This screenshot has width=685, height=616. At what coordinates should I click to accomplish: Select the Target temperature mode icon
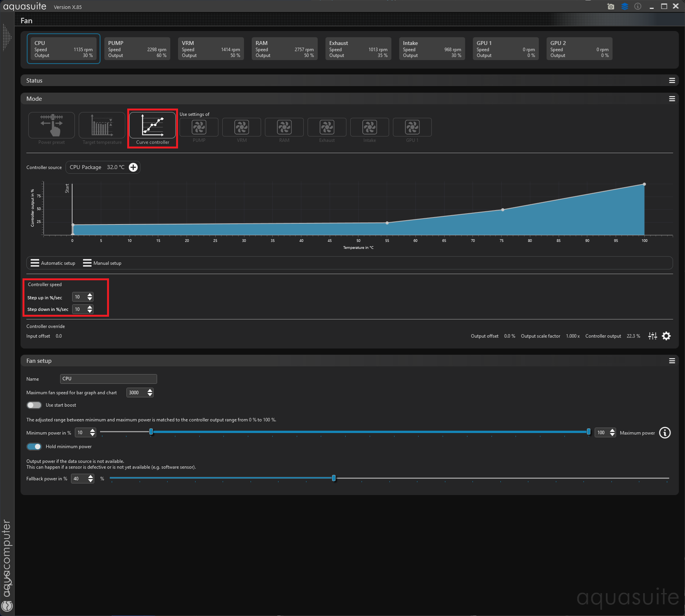coord(102,125)
